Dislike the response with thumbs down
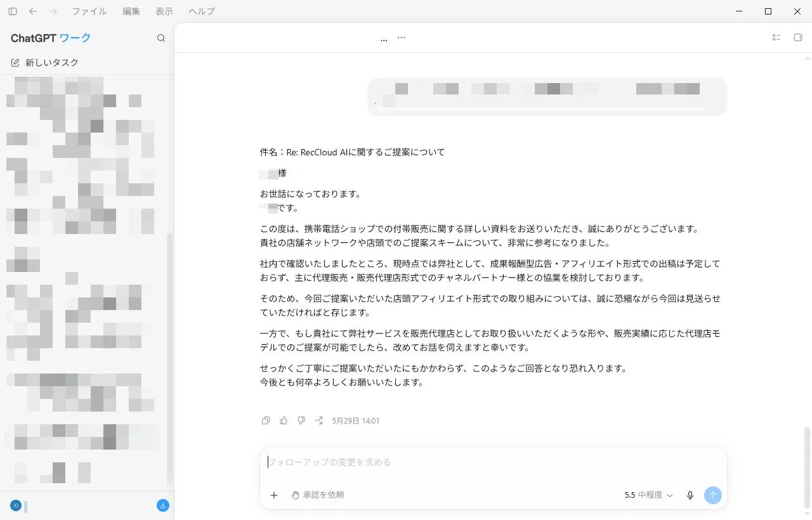The image size is (812, 520). pyautogui.click(x=301, y=420)
